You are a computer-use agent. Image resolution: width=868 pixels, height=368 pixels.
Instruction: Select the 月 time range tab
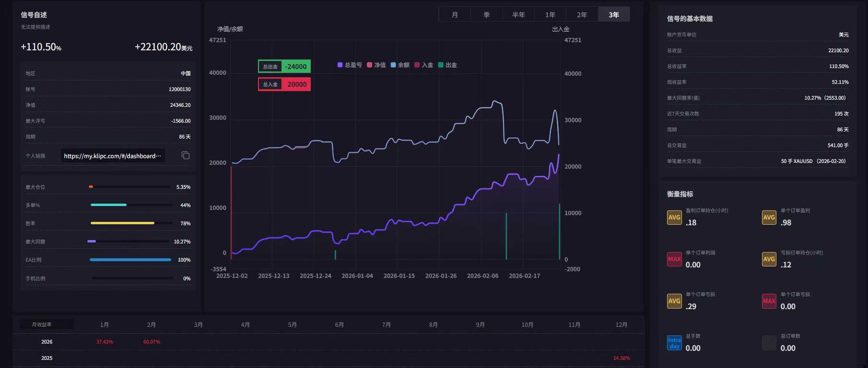[455, 15]
